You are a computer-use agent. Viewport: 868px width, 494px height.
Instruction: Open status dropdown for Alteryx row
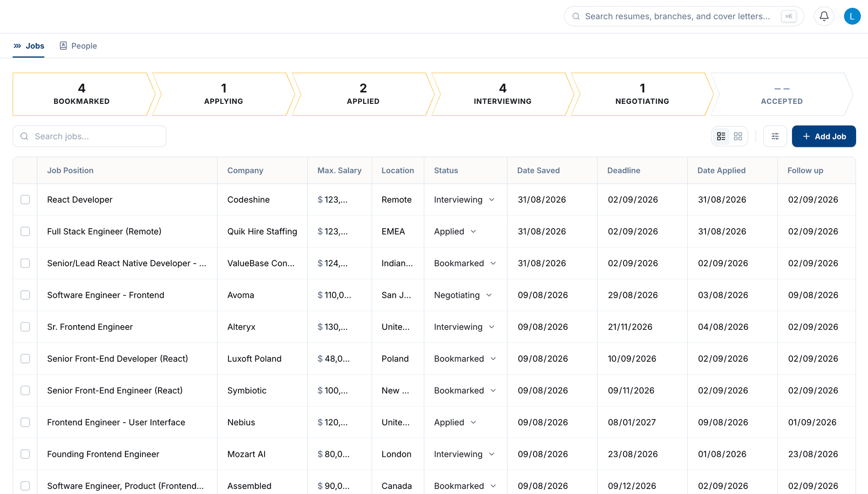[x=464, y=327]
